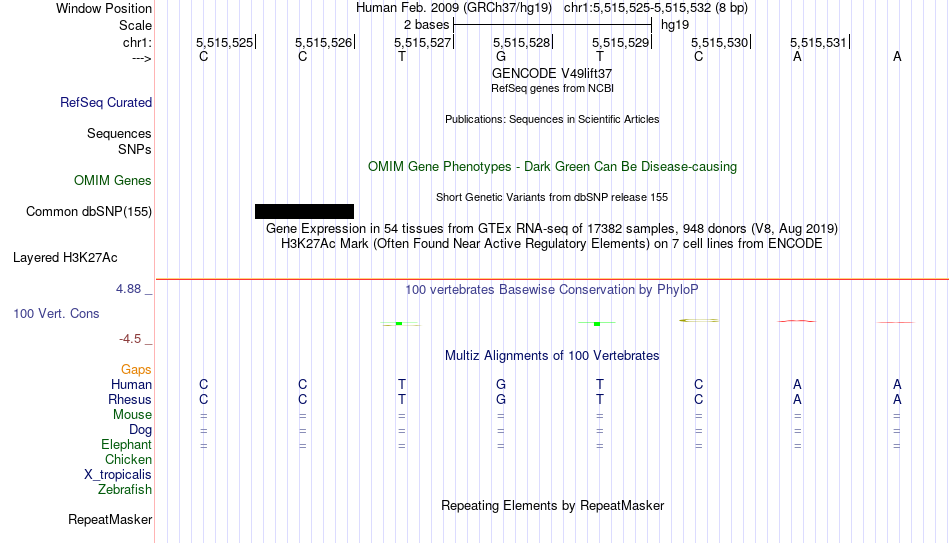Click Publications: Sequences in Scientific Articles title

point(552,119)
